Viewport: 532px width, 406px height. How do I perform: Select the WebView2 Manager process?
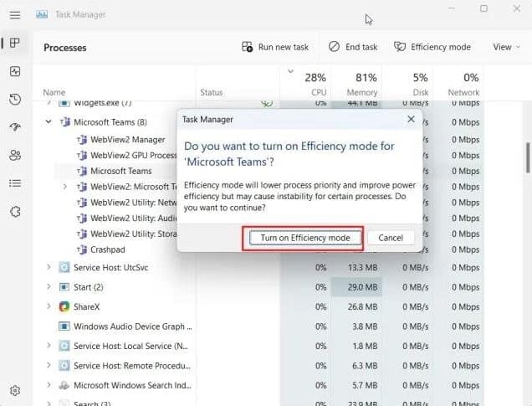tap(128, 140)
